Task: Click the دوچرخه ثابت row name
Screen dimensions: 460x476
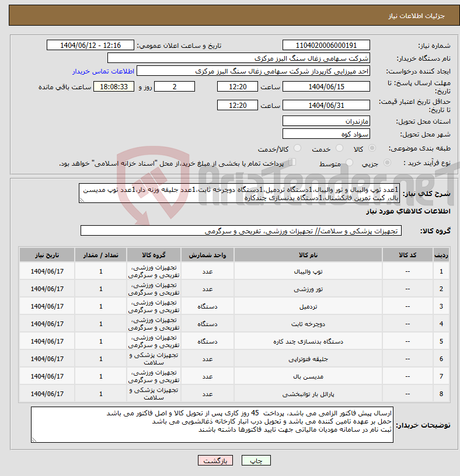Action: (x=308, y=324)
